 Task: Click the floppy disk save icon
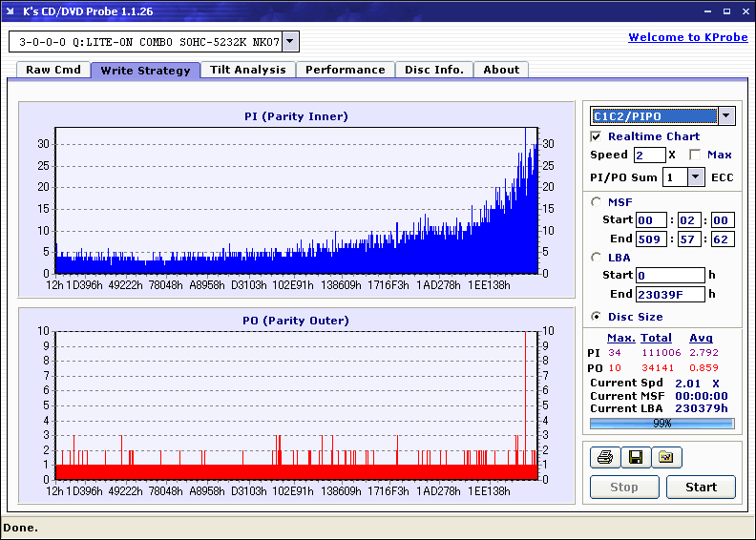pos(635,458)
